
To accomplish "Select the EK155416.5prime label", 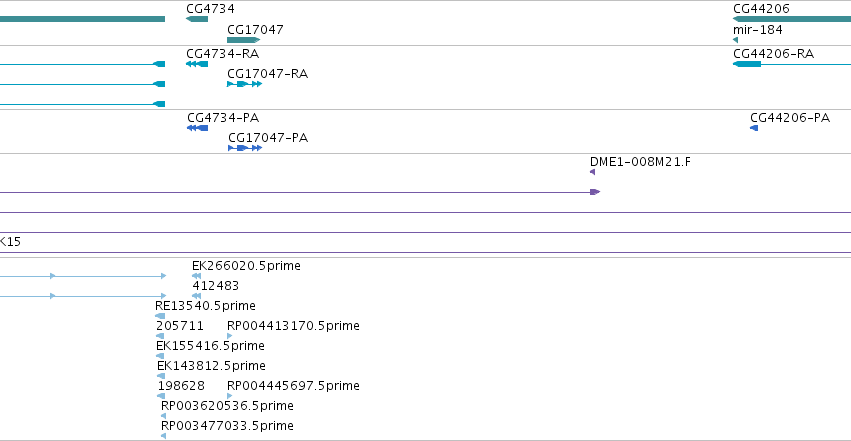I will (211, 346).
